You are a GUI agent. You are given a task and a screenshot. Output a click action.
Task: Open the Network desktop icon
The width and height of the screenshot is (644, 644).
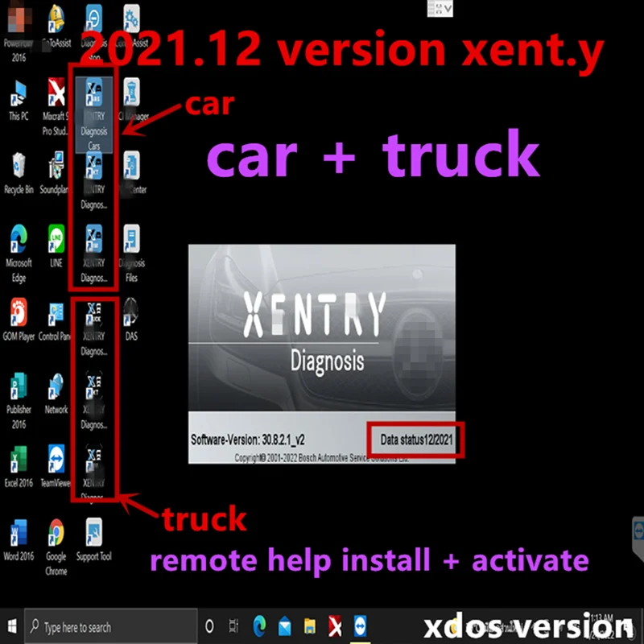click(56, 394)
